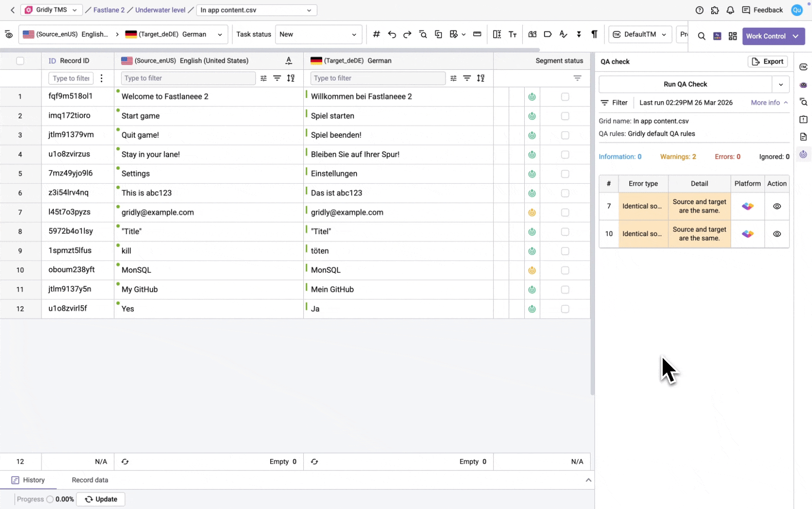Switch to the Record data tab
Screen dimensions: 812x509
(89, 480)
